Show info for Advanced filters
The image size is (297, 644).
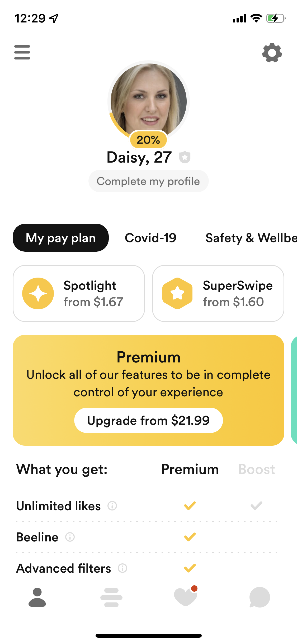tap(122, 568)
